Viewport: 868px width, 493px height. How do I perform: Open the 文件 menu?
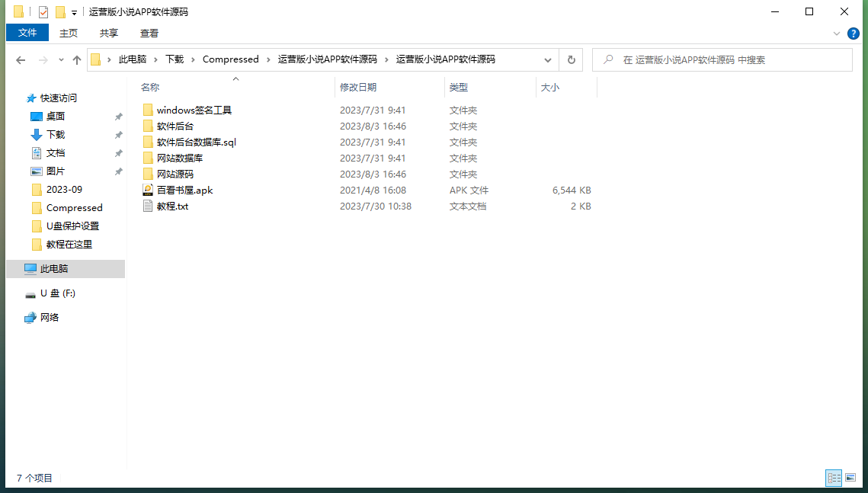pyautogui.click(x=27, y=33)
